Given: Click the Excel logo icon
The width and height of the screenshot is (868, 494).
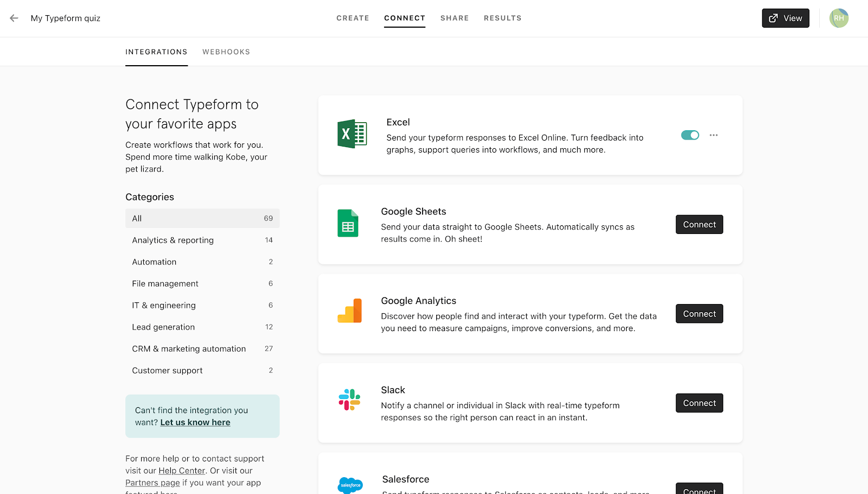Looking at the screenshot, I should [352, 134].
